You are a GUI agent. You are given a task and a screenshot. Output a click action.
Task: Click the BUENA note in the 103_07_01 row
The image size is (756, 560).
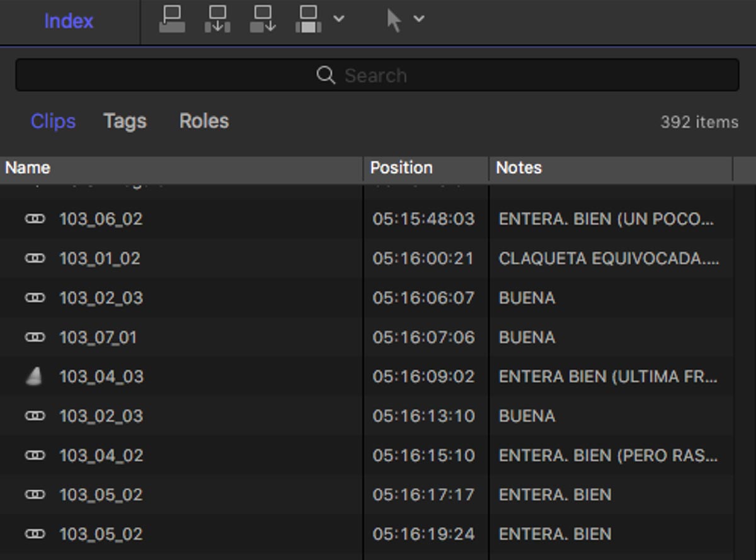click(527, 337)
